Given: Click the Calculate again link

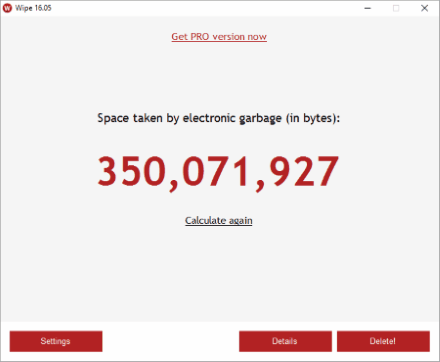Looking at the screenshot, I should click(219, 220).
